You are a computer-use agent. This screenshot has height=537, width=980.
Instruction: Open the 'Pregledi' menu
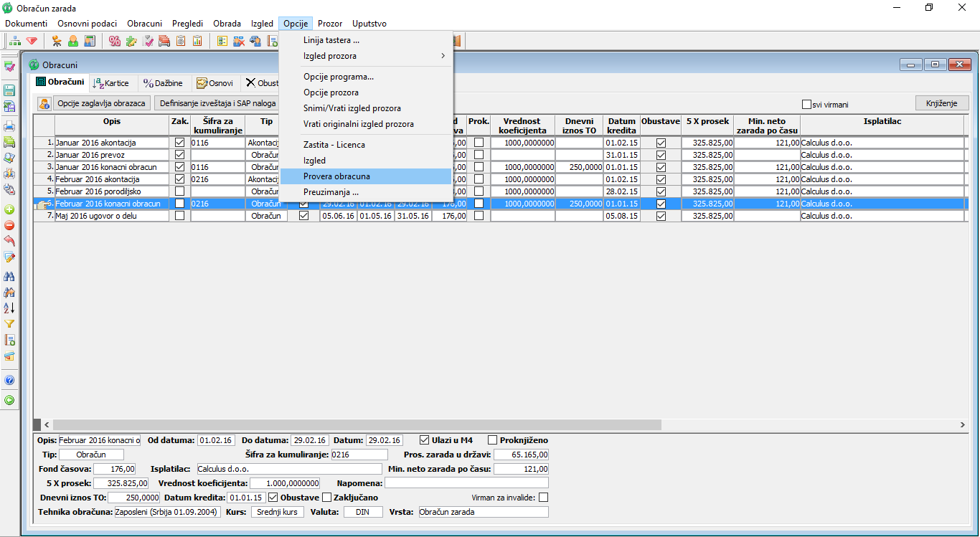pos(187,24)
